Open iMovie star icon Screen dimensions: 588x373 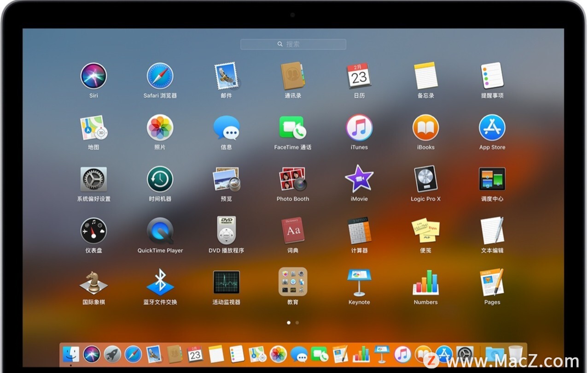click(x=359, y=179)
